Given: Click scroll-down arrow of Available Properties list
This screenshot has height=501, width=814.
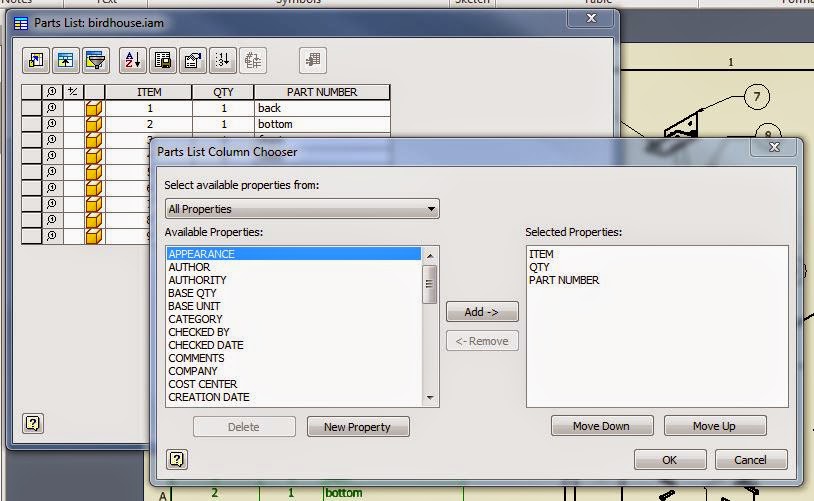Looking at the screenshot, I should pyautogui.click(x=430, y=398).
